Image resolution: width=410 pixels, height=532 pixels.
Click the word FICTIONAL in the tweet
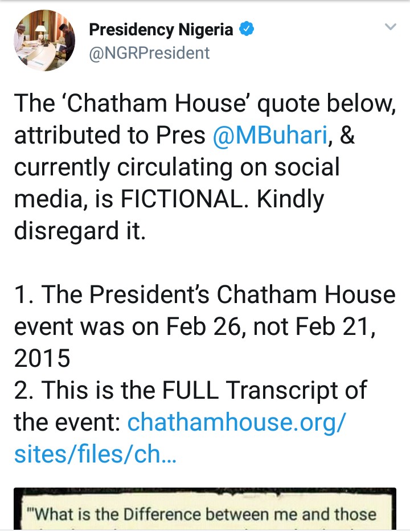click(x=189, y=200)
